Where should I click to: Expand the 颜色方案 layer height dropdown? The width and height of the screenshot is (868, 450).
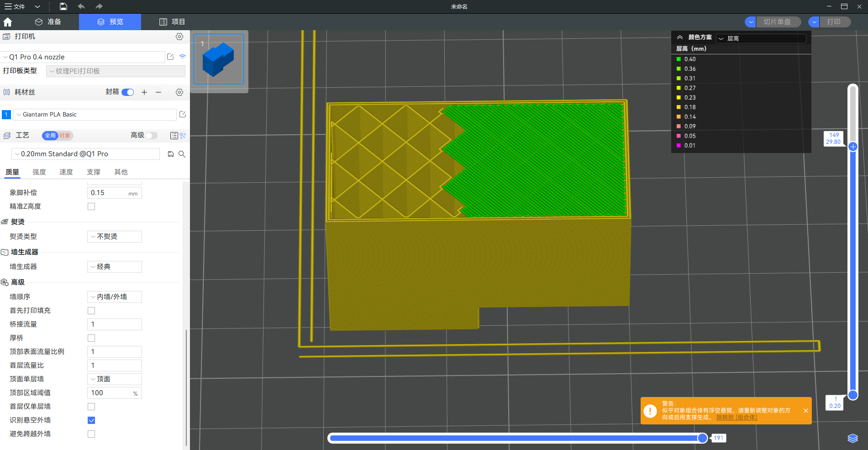coord(761,38)
